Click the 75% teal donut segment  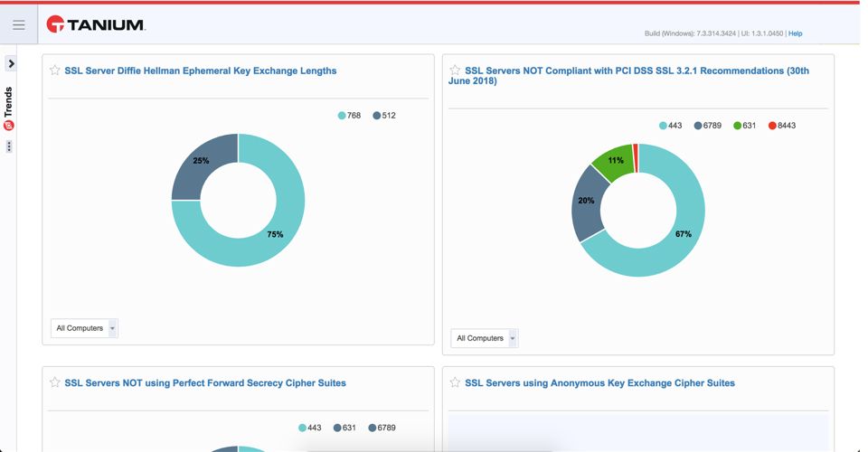coord(275,234)
